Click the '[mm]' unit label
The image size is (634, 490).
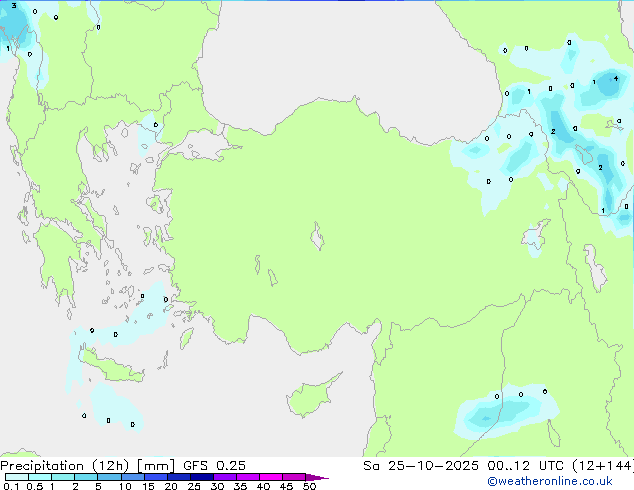tap(156, 466)
